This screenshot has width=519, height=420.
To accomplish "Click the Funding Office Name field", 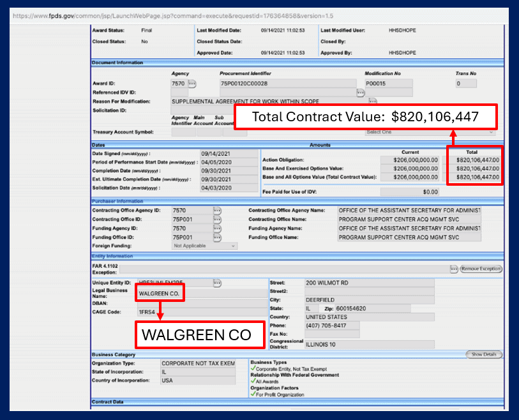I will [x=409, y=237].
